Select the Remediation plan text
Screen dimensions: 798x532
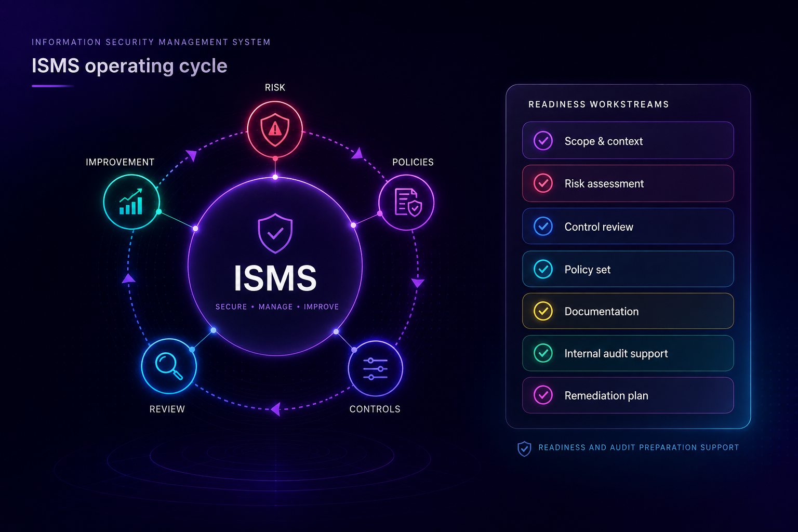coord(606,396)
